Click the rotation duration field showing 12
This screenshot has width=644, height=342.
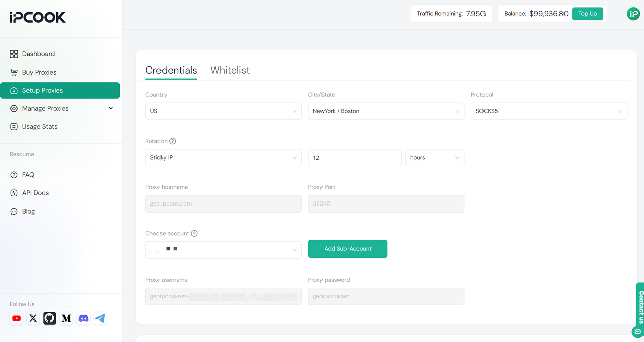tap(355, 157)
